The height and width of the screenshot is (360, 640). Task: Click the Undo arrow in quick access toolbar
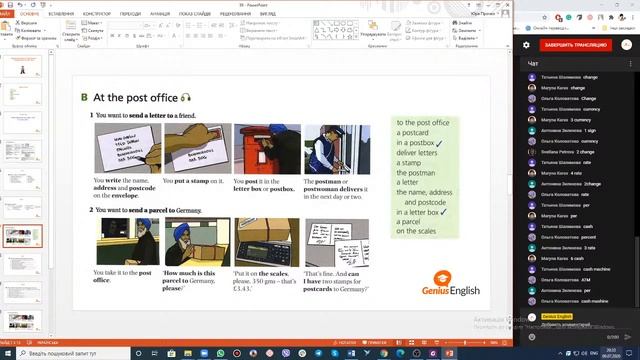20,5
